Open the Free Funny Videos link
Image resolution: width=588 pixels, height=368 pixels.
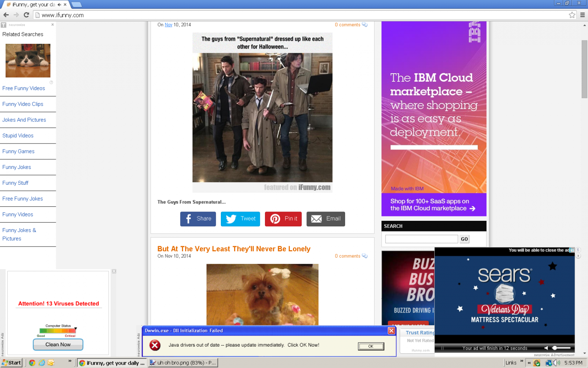tap(24, 88)
